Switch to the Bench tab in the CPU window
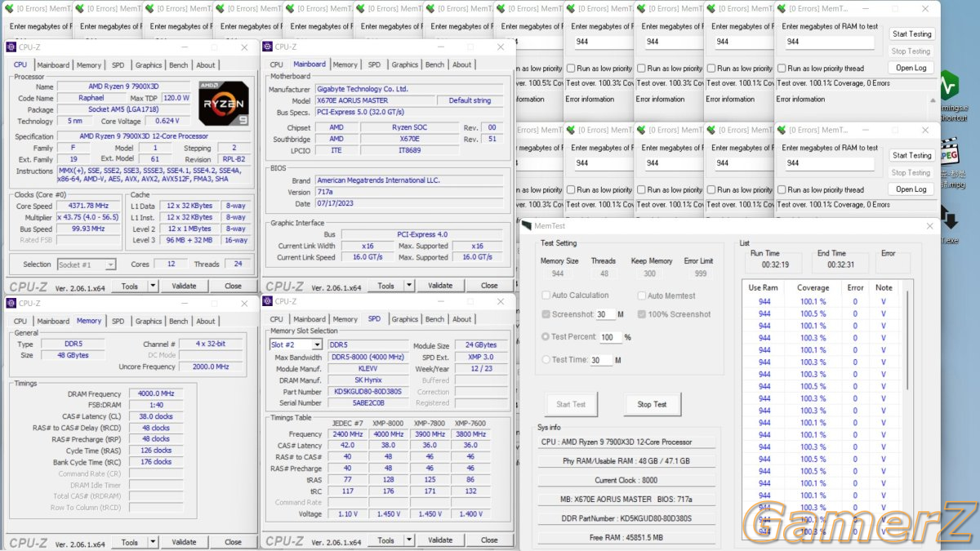Viewport: 980px width, 551px height. tap(179, 65)
